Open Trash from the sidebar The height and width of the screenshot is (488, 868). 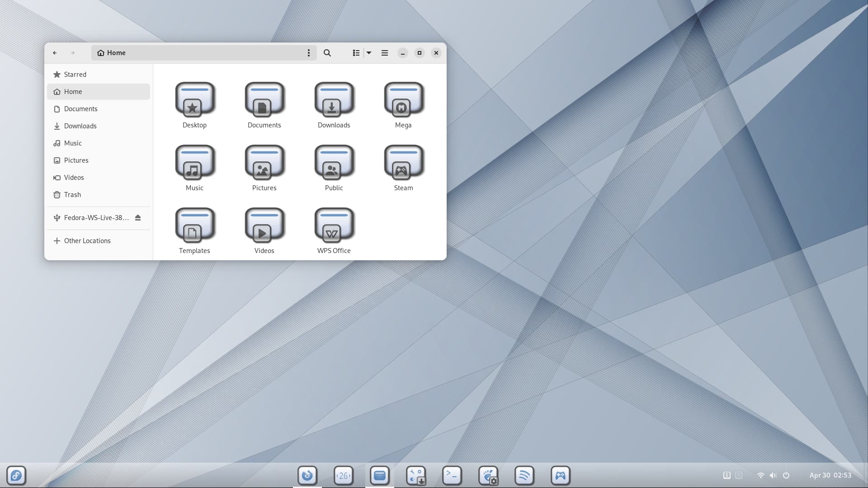pos(72,195)
